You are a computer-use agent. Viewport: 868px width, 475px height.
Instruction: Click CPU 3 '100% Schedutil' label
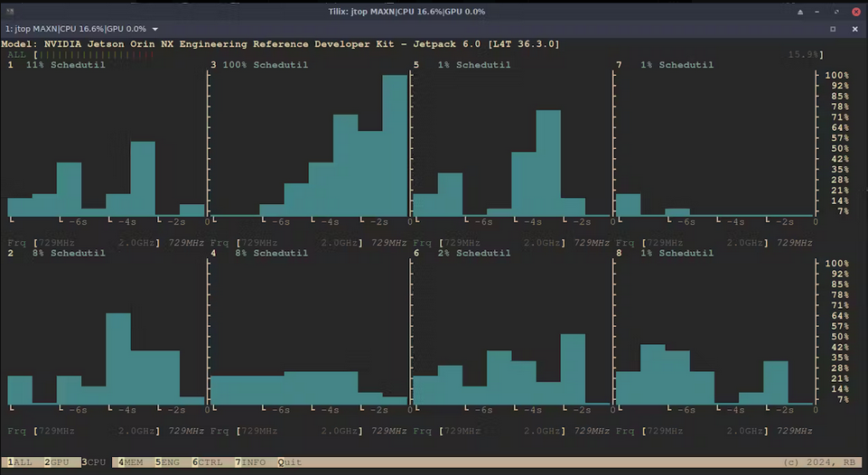click(266, 65)
